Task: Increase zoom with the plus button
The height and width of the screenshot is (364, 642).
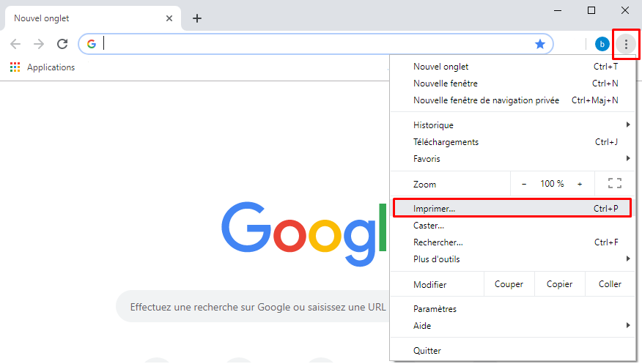Action: pos(580,184)
